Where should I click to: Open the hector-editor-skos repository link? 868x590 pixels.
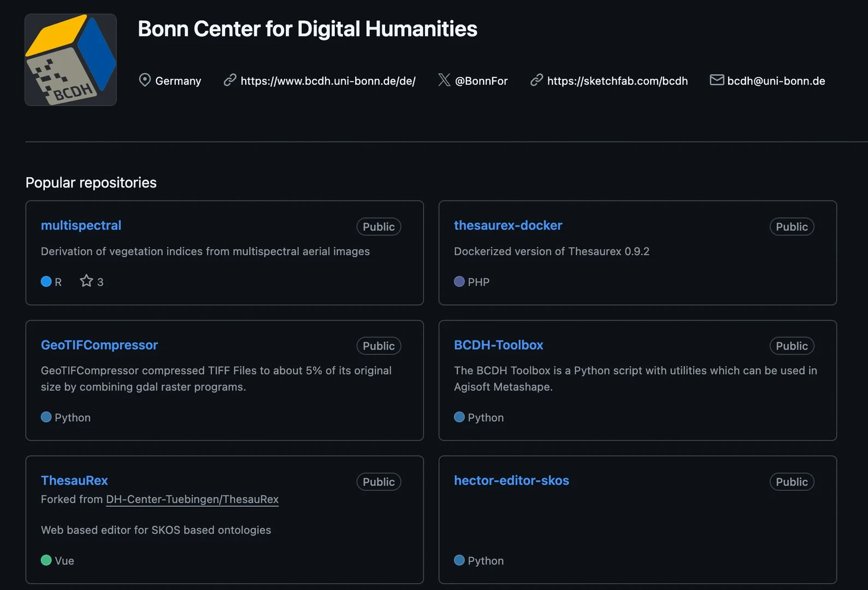point(511,480)
